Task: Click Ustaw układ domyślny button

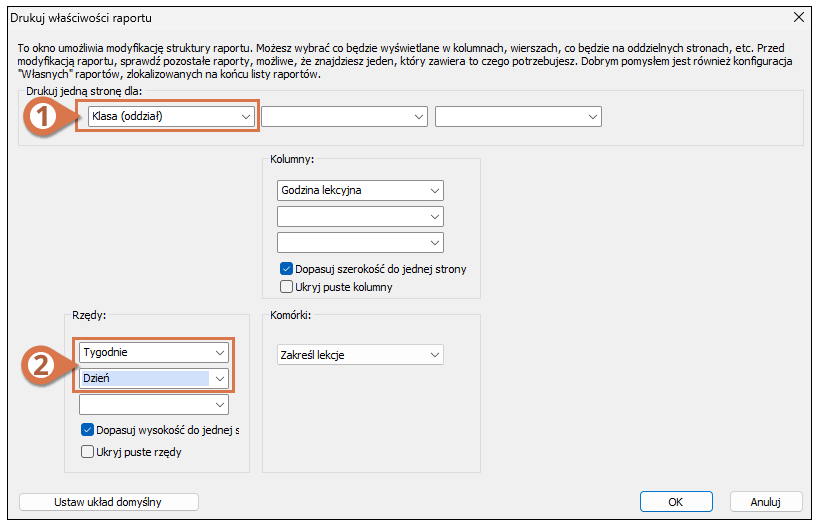Action: point(109,502)
